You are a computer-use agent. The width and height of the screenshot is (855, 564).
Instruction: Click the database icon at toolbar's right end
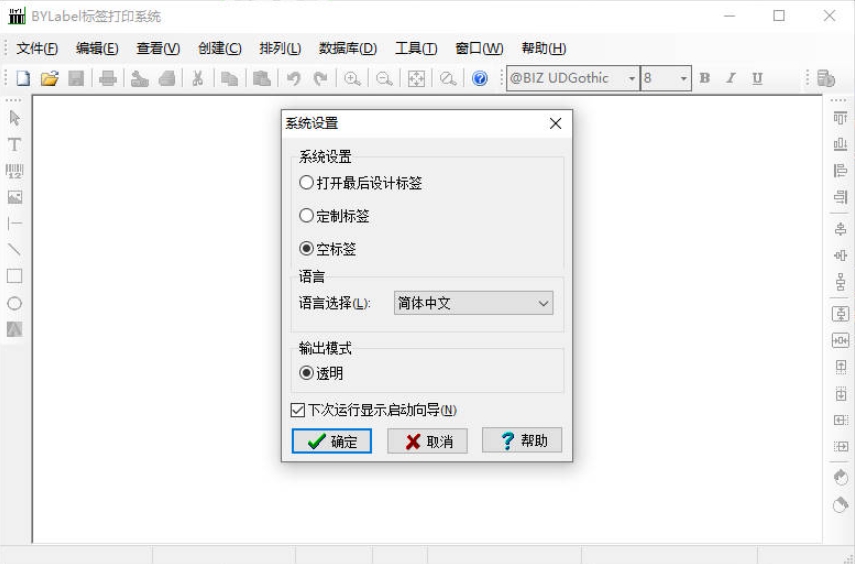(x=826, y=79)
